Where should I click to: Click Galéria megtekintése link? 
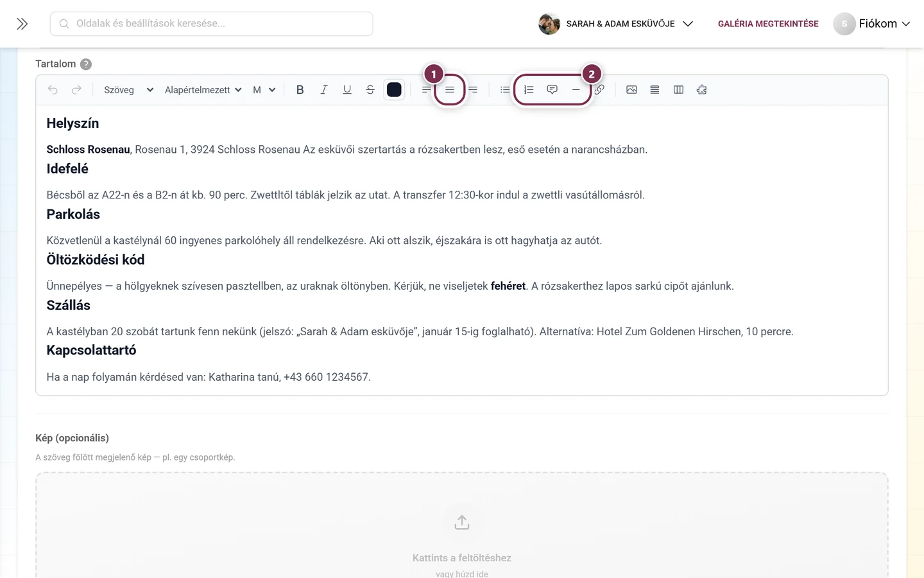pyautogui.click(x=768, y=24)
